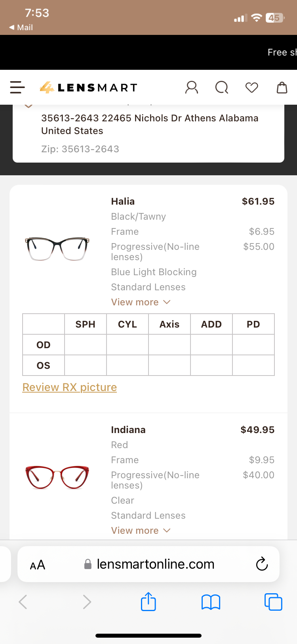Expand View more under Indiana
Screen dimensions: 297x644
pyautogui.click(x=141, y=531)
